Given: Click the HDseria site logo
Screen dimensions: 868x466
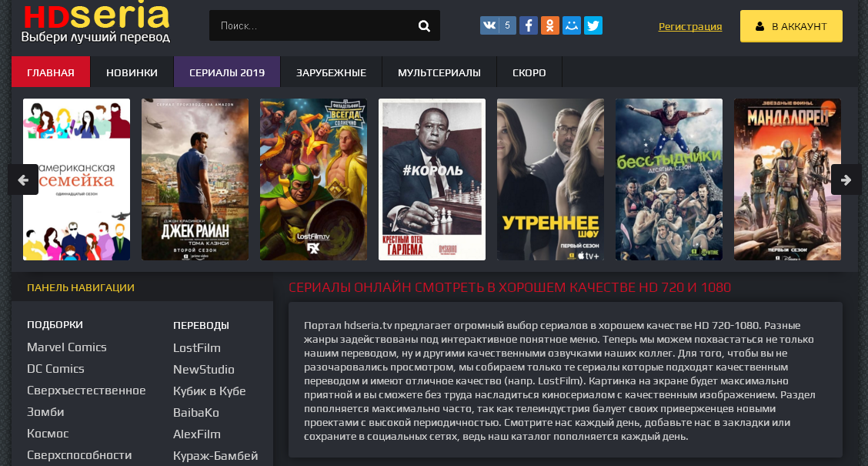Looking at the screenshot, I should [95, 22].
